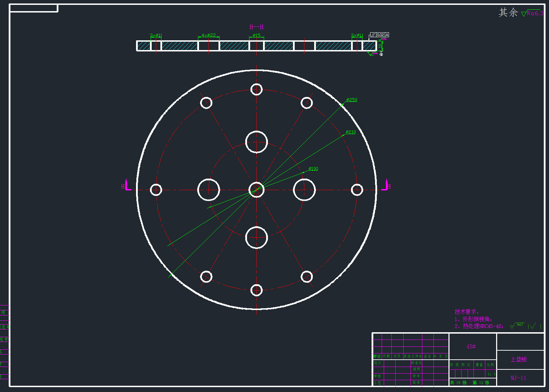Viewport: 549px width, 392px height.
Task: Click the 其余 text label
Action: [x=508, y=13]
